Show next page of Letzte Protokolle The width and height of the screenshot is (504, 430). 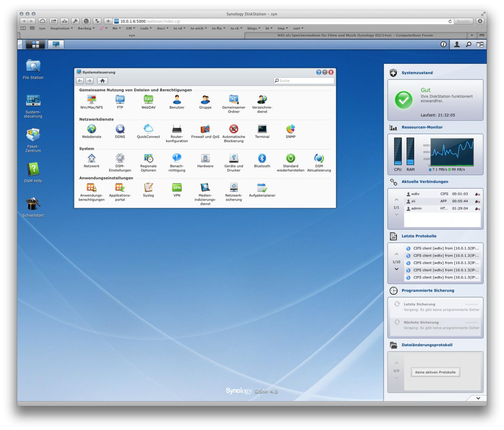coord(397,269)
